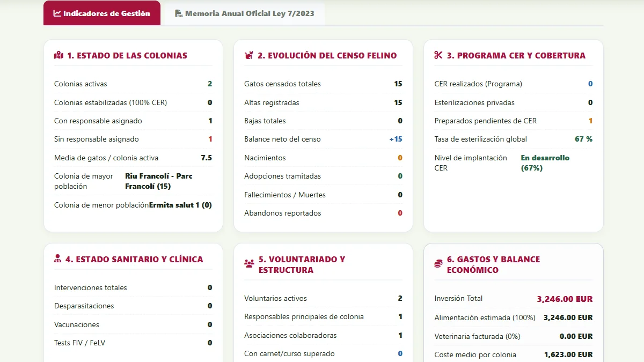
Task: Click the 'CER realizados (Programa)' label
Action: pos(478,84)
